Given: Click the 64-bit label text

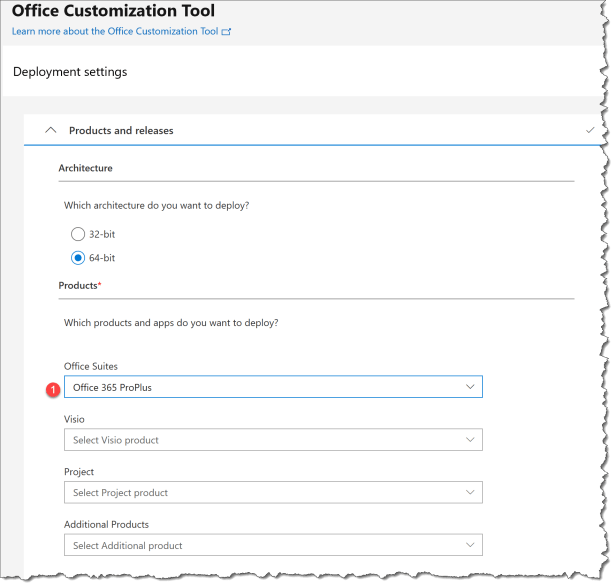Looking at the screenshot, I should (102, 258).
